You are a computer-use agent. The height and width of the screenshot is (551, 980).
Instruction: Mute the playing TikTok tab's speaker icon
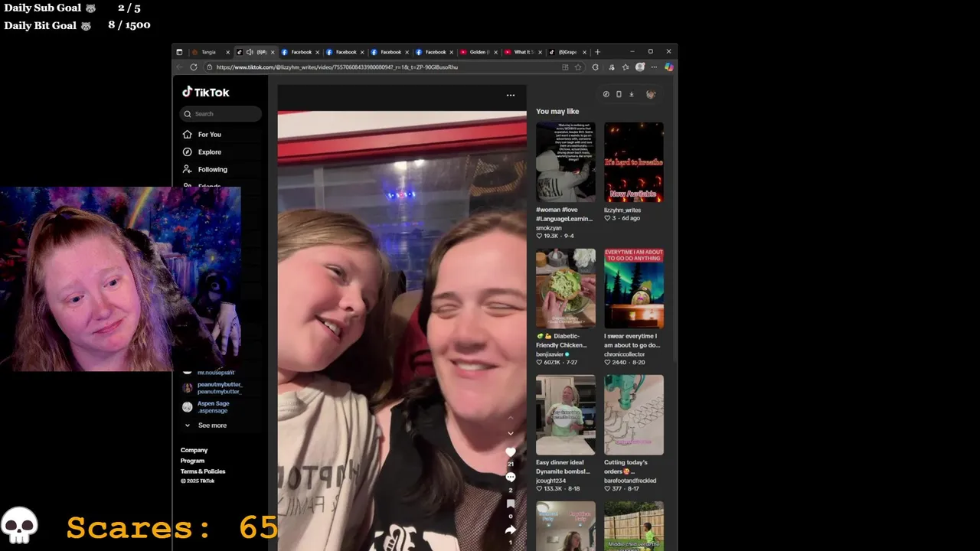pyautogui.click(x=250, y=52)
